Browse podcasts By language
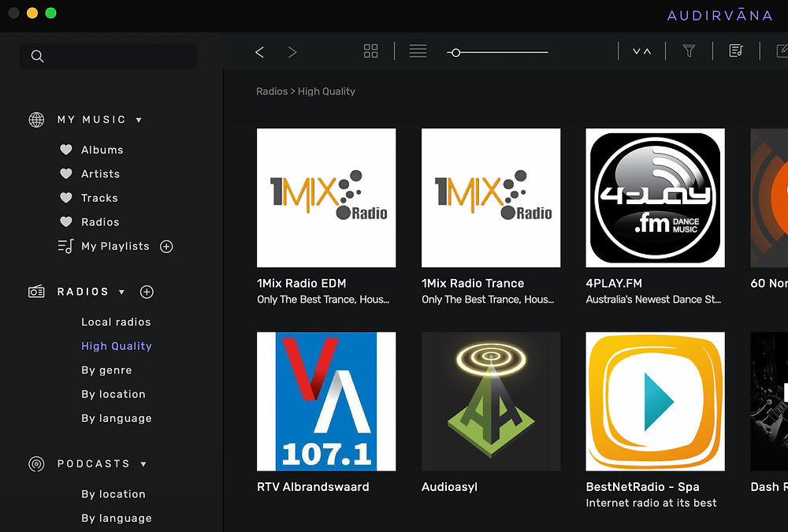This screenshot has height=532, width=788. click(117, 519)
